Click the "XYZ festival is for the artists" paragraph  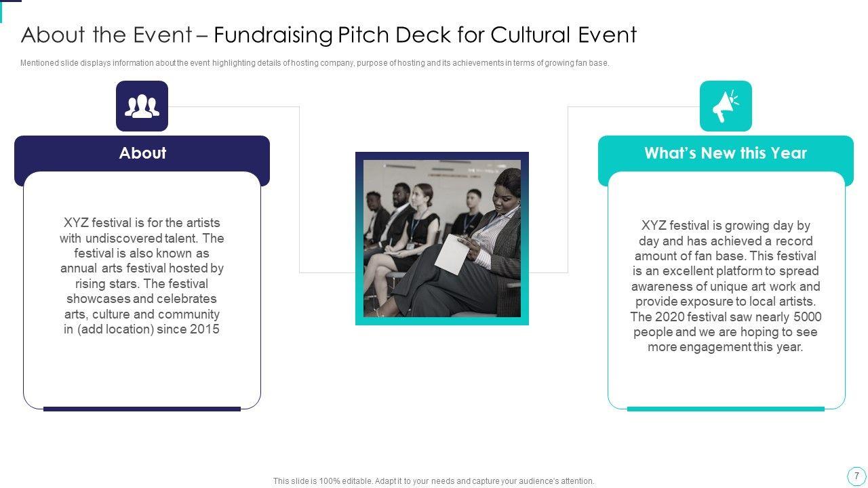142,276
